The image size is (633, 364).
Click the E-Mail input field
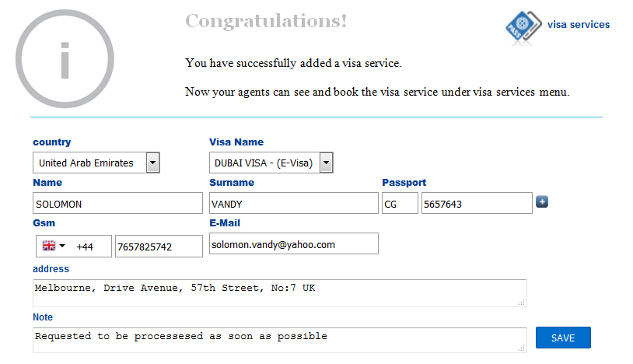(293, 243)
